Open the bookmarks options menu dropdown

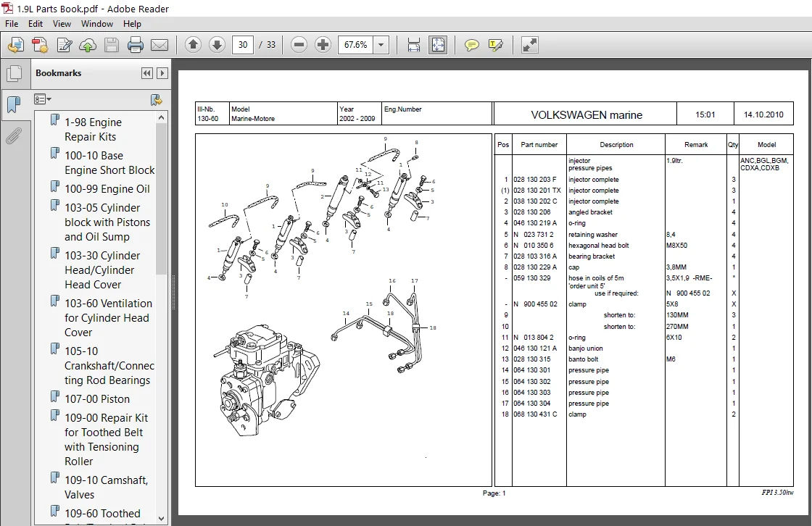[x=43, y=99]
